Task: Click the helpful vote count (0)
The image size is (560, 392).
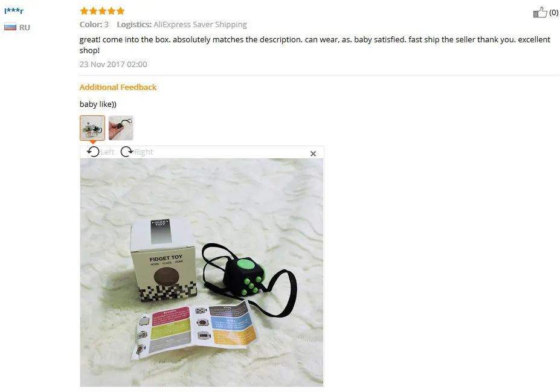Action: pos(553,13)
